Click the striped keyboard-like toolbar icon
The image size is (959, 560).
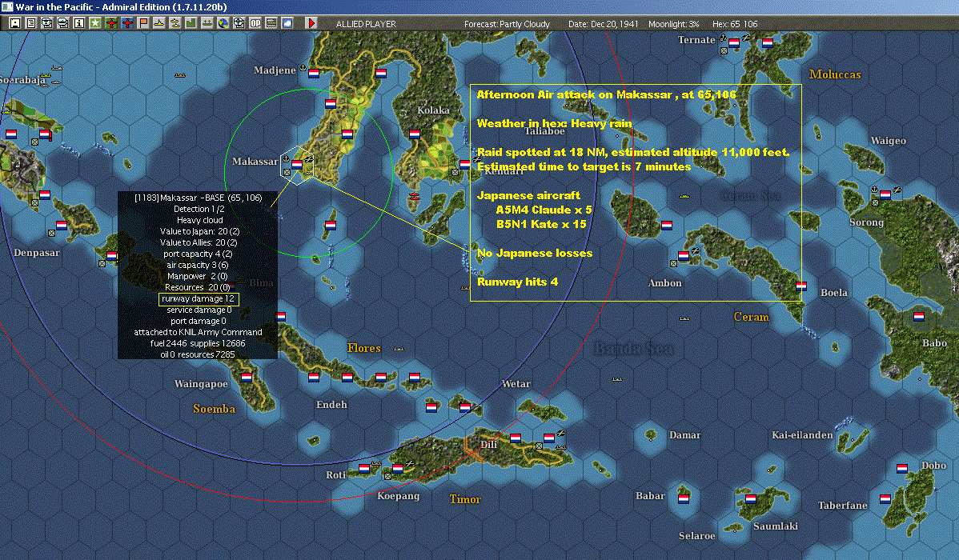[271, 23]
